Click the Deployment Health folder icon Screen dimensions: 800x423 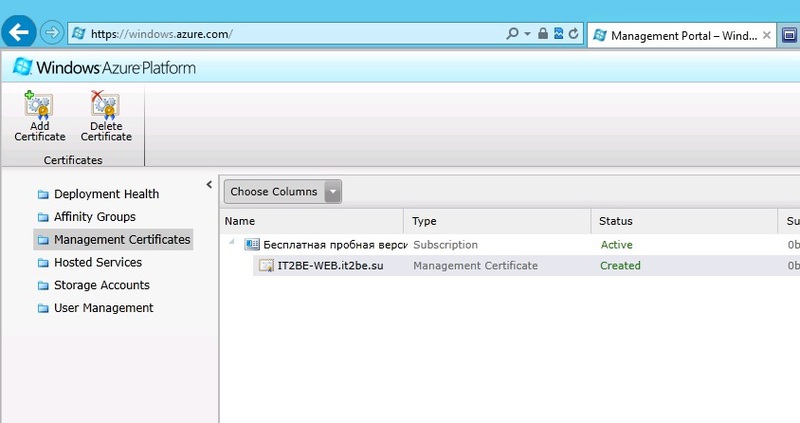click(x=43, y=194)
